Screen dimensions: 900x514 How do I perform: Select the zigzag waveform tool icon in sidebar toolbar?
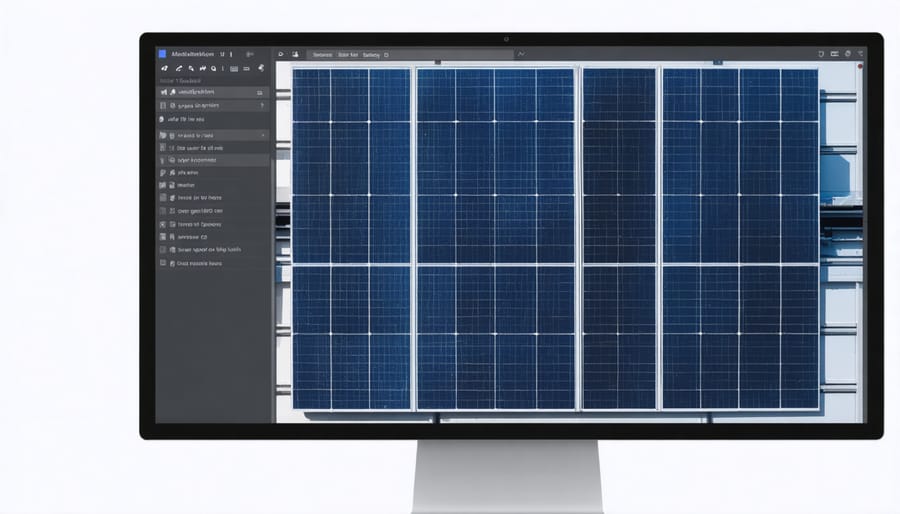[x=203, y=68]
